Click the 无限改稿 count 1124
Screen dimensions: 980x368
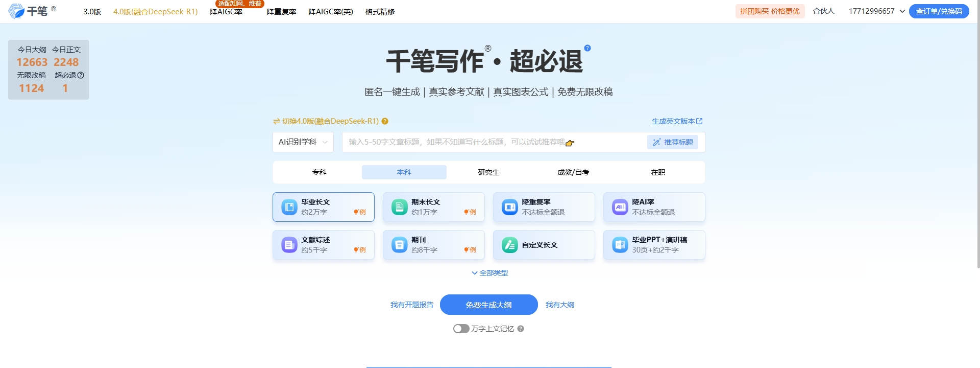(32, 88)
